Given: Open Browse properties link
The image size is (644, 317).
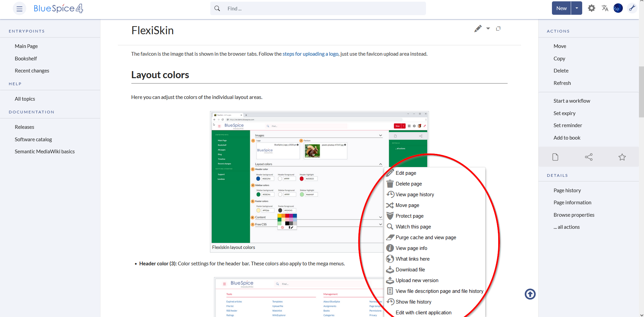Looking at the screenshot, I should (574, 215).
